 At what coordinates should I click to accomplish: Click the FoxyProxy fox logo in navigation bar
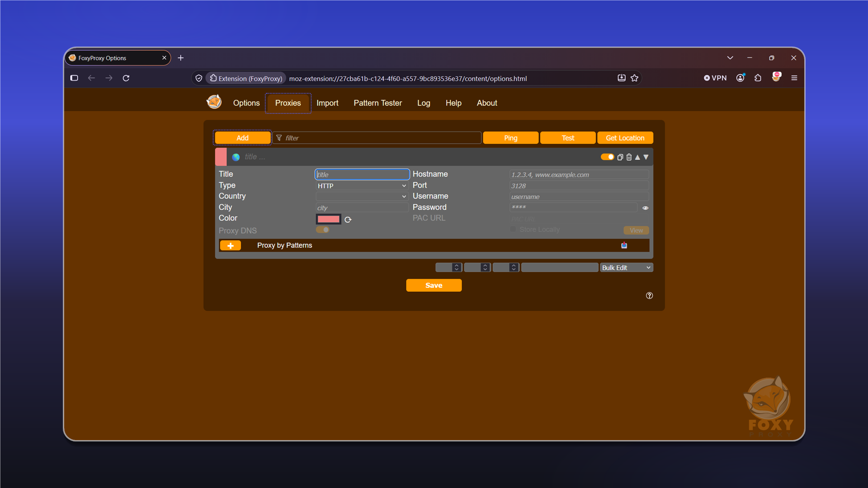coord(214,102)
